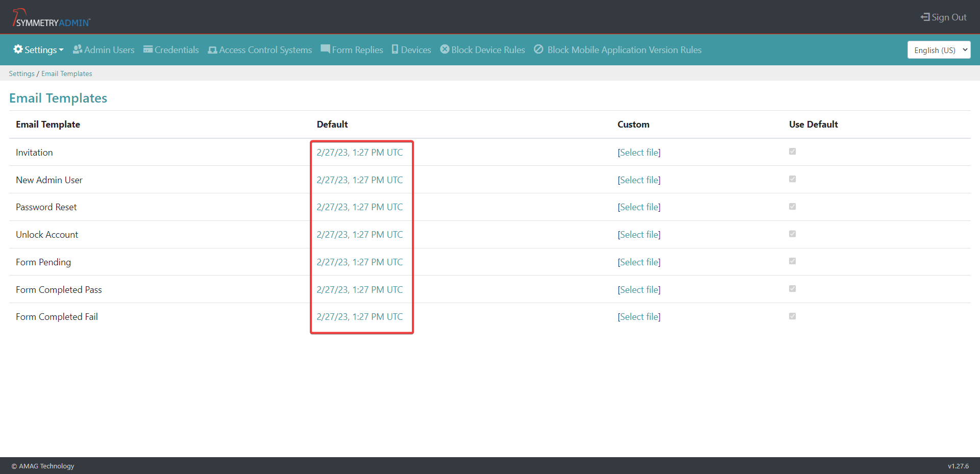Image resolution: width=980 pixels, height=474 pixels.
Task: Open Block Device Rules page
Action: click(x=483, y=49)
